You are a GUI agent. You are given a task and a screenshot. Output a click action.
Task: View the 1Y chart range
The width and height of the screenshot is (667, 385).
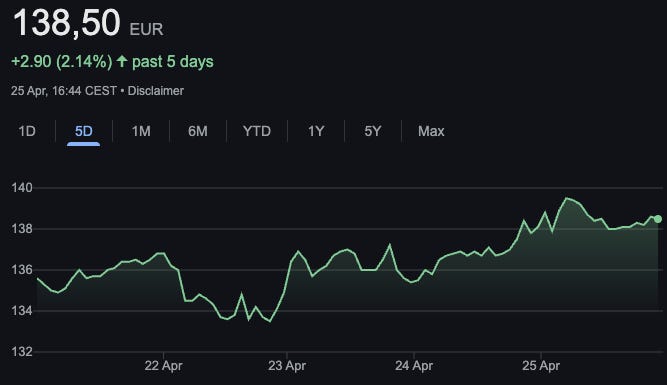pyautogui.click(x=316, y=131)
